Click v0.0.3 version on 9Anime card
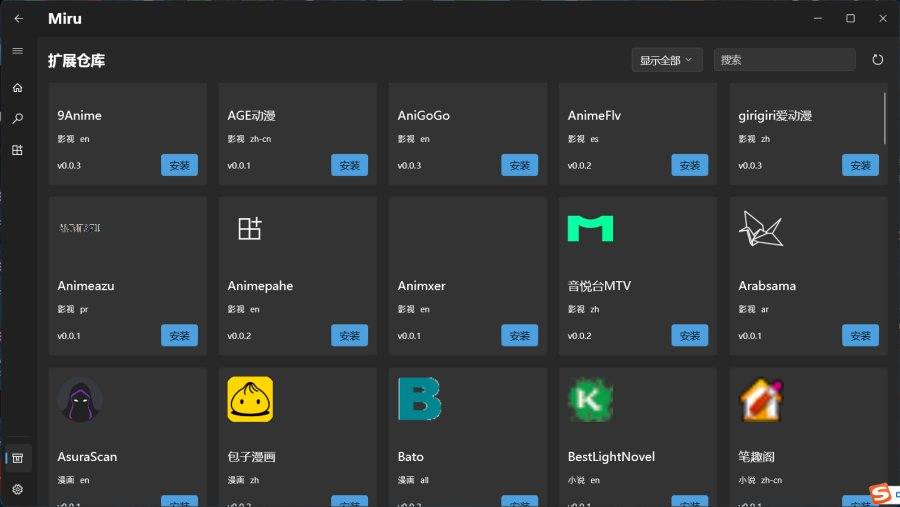This screenshot has height=507, width=900. [x=69, y=165]
